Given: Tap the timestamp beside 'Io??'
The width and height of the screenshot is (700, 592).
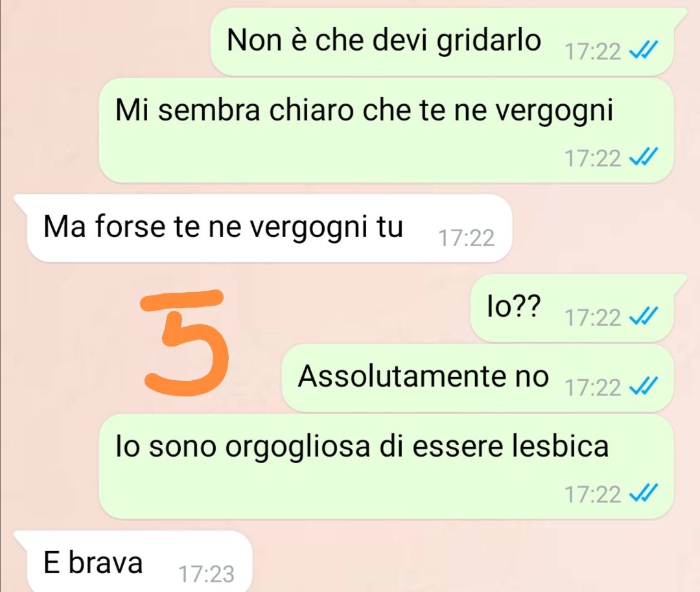Looking at the screenshot, I should [x=593, y=317].
